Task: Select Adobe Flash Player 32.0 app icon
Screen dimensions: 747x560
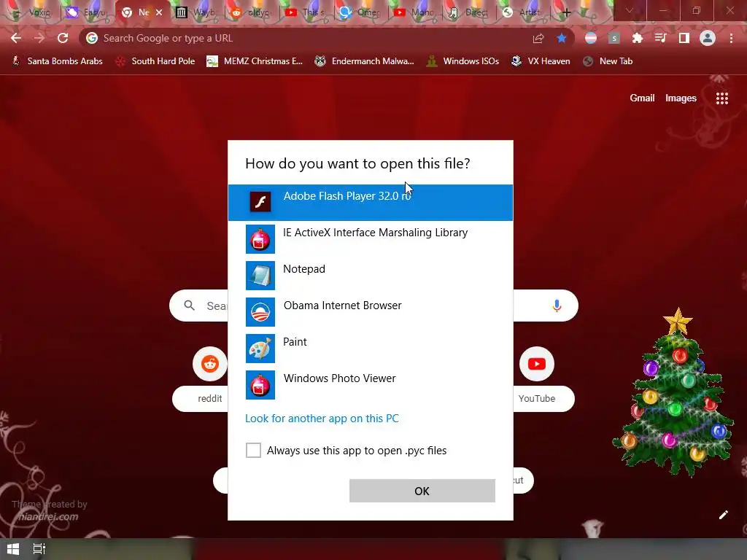Action: pos(260,202)
